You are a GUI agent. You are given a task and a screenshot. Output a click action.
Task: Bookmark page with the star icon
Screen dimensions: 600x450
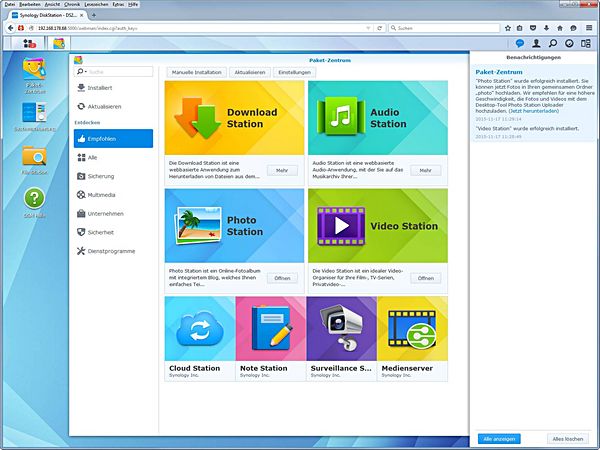coord(508,28)
